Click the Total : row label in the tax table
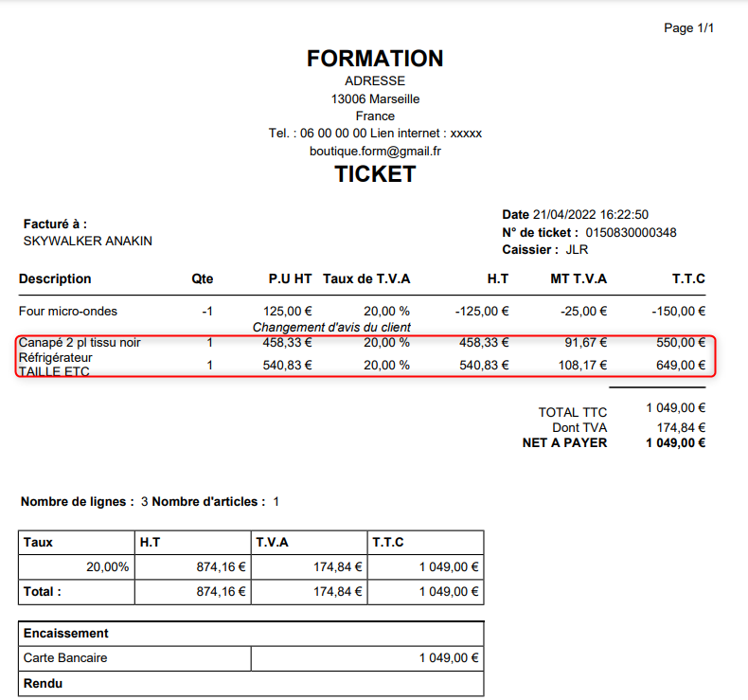The height and width of the screenshot is (700, 748). pyautogui.click(x=43, y=591)
